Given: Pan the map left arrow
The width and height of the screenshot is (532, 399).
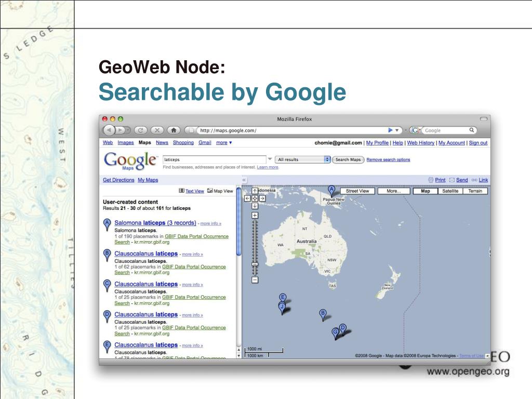Looking at the screenshot, I should 248,198.
